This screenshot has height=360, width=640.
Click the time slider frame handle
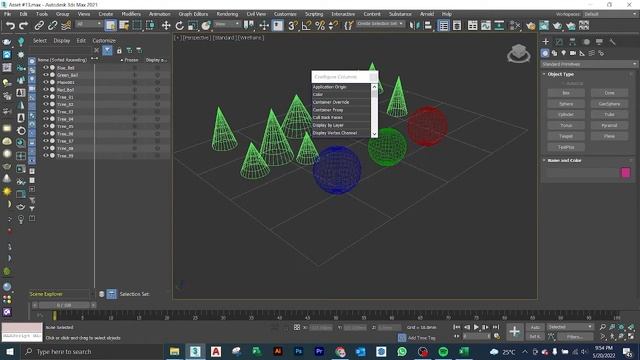pos(64,305)
